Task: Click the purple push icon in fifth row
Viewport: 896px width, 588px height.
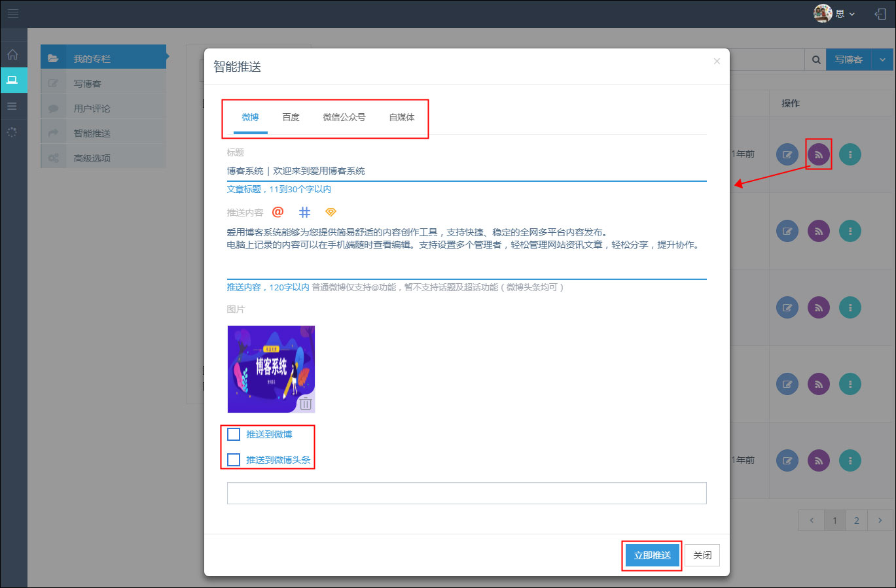Action: tap(819, 460)
